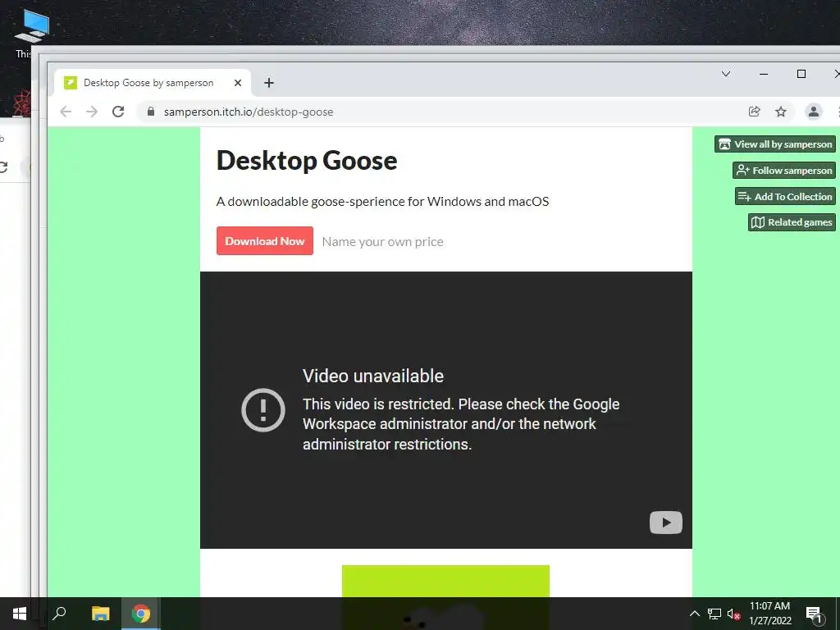Click the Name your own price text
The image size is (840, 630).
[382, 242]
